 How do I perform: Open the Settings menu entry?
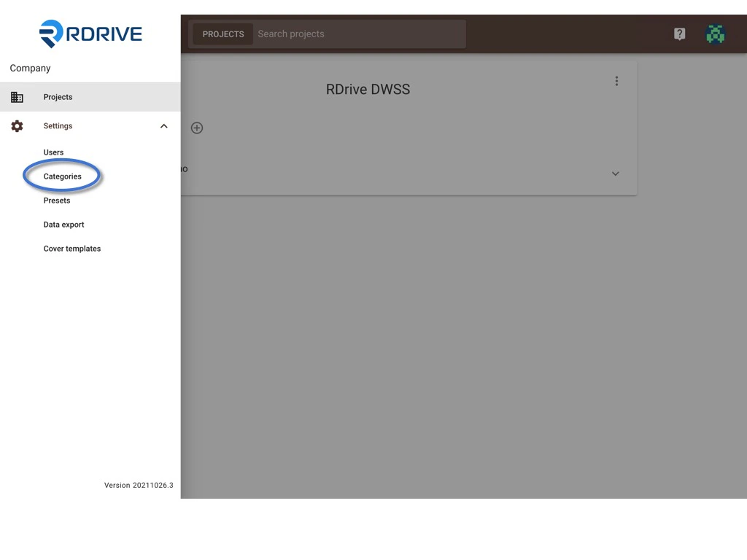pyautogui.click(x=58, y=125)
